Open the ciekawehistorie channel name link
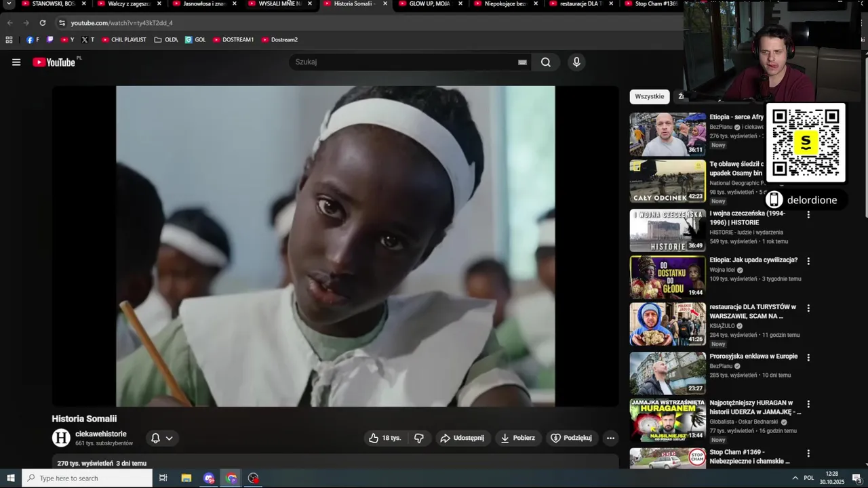This screenshot has width=868, height=488. coord(100,434)
